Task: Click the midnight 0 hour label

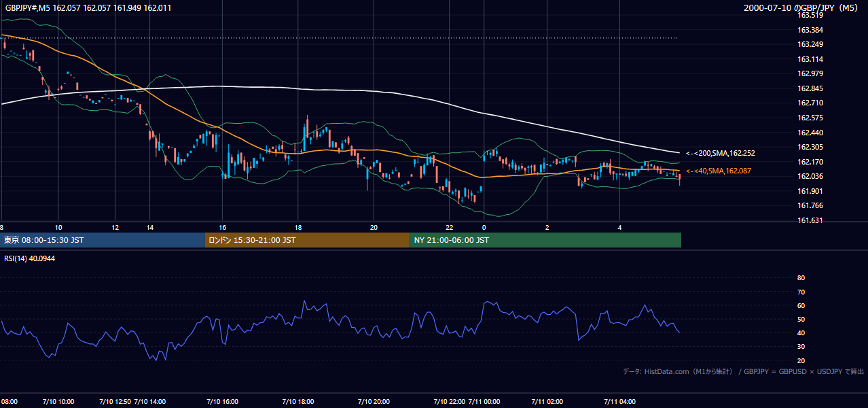Action: point(484,227)
